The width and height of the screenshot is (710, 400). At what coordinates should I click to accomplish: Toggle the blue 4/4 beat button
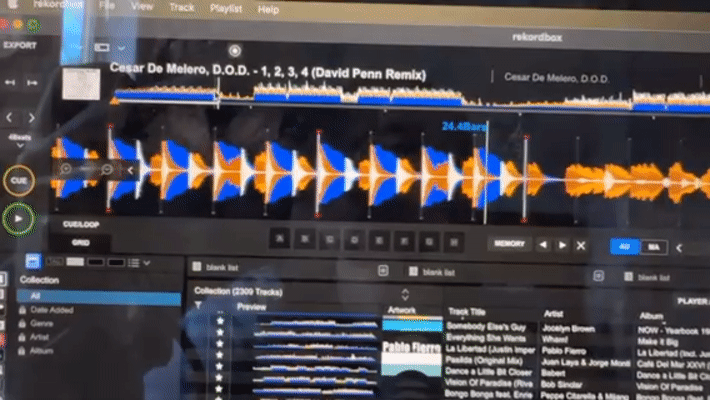point(624,247)
